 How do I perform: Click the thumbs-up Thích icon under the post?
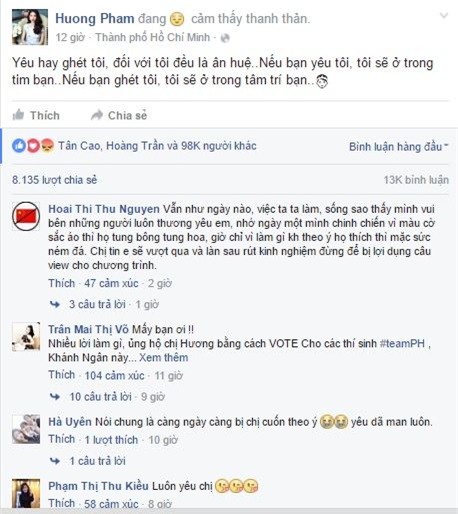(x=18, y=115)
